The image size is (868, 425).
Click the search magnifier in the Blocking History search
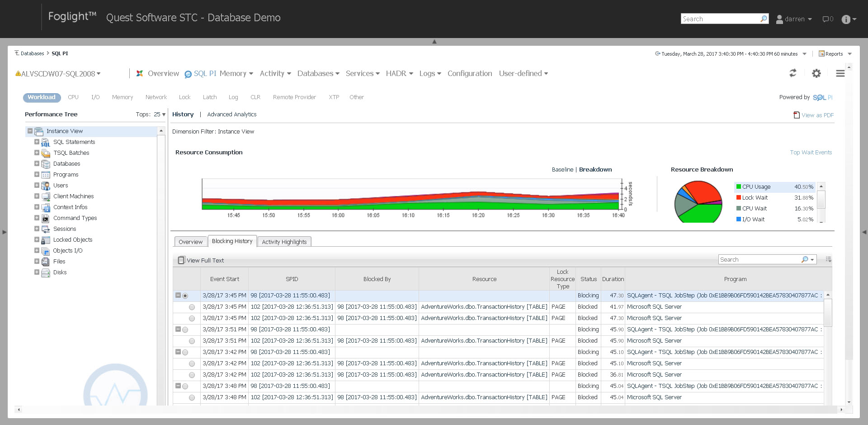805,259
